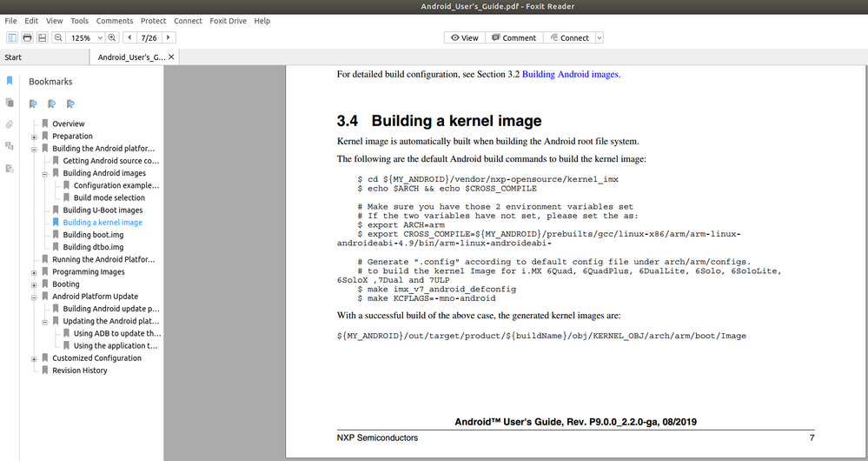
Task: Expand the Preparation bookmark node
Action: (35, 137)
